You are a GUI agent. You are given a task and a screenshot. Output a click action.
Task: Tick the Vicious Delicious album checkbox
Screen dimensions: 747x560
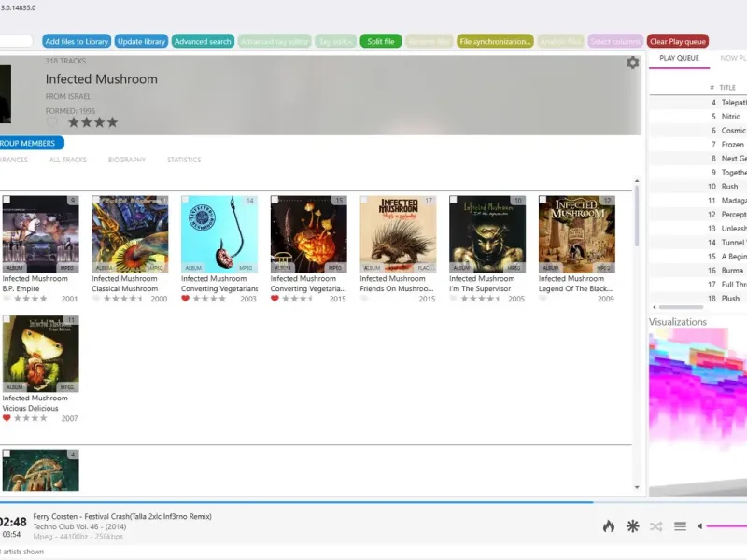tap(7, 319)
